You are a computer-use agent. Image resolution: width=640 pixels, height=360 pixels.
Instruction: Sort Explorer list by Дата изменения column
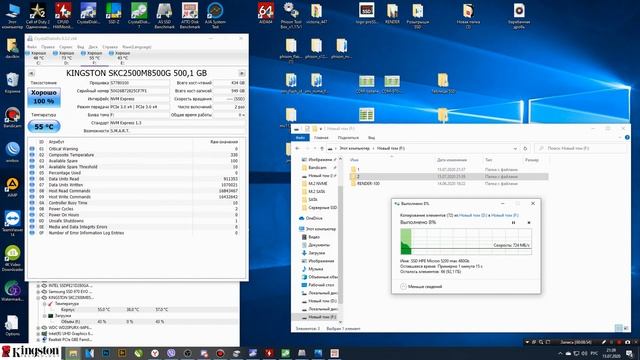pyautogui.click(x=452, y=160)
